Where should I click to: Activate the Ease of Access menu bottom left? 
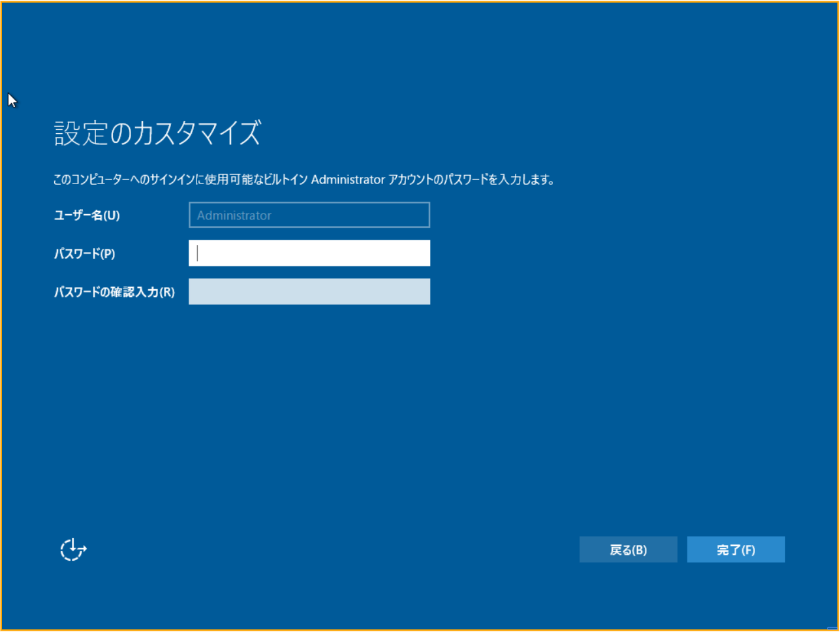(72, 549)
